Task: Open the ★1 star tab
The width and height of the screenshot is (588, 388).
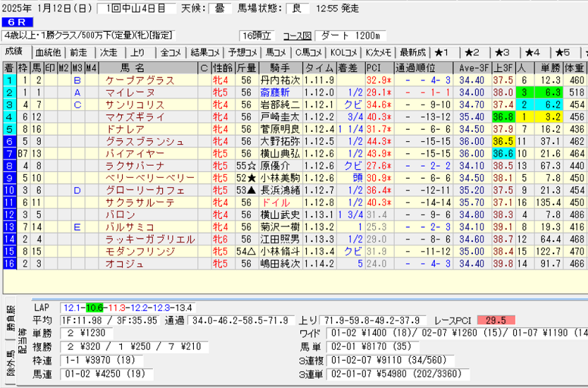Action: pos(446,52)
